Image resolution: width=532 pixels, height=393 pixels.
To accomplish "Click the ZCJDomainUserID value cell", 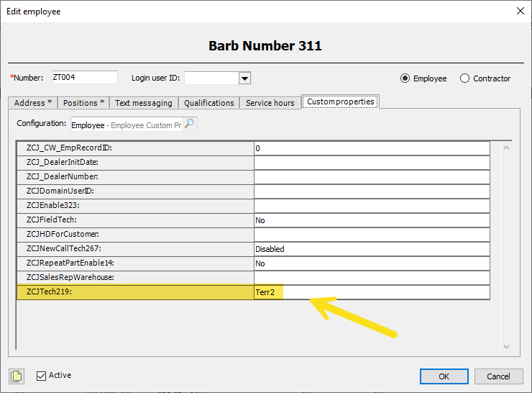I will pyautogui.click(x=372, y=191).
